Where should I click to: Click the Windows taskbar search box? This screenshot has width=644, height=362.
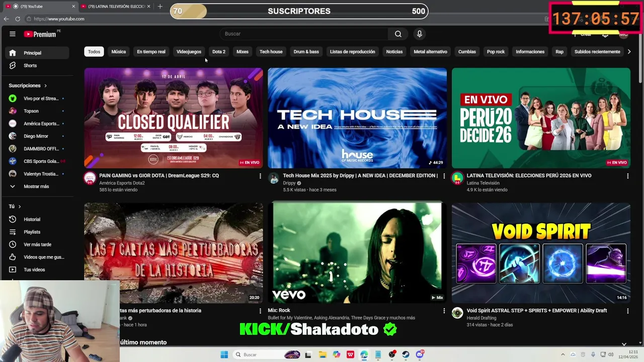coord(267,354)
